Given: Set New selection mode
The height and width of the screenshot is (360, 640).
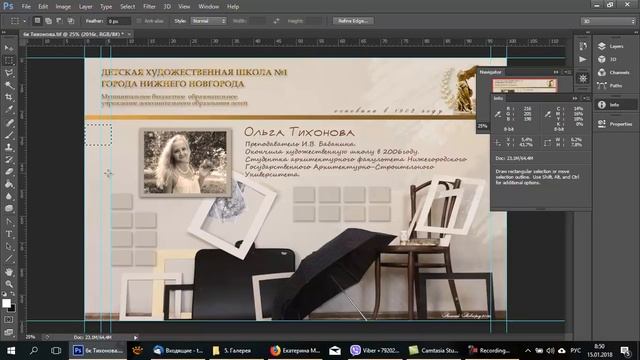Looking at the screenshot, I should [x=37, y=21].
